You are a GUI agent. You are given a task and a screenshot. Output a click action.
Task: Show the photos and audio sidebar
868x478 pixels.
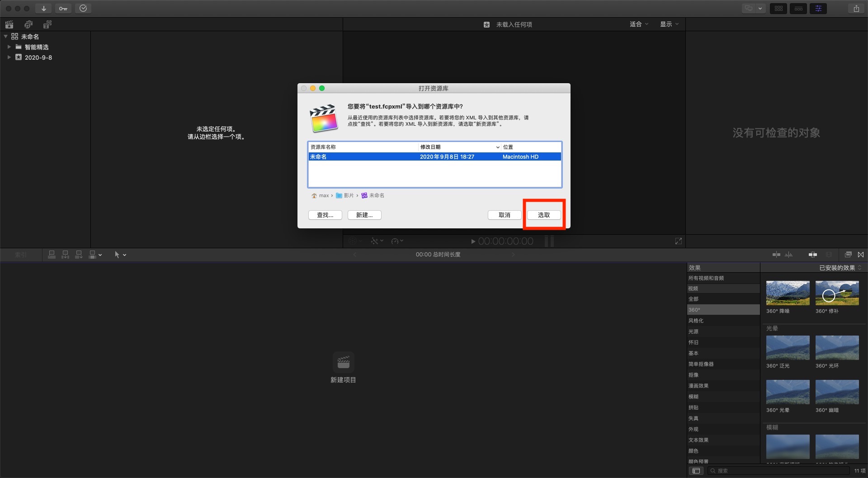point(28,24)
